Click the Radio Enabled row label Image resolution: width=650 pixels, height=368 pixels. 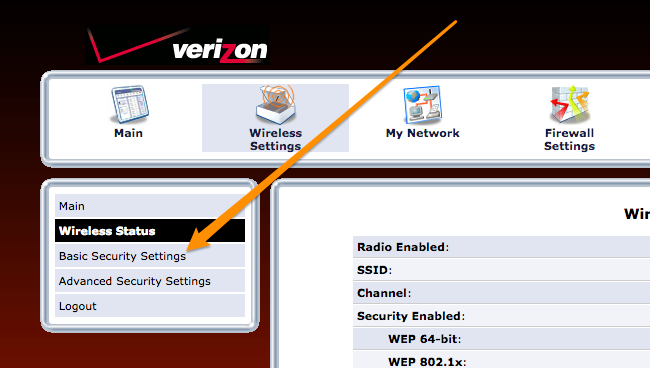[403, 247]
